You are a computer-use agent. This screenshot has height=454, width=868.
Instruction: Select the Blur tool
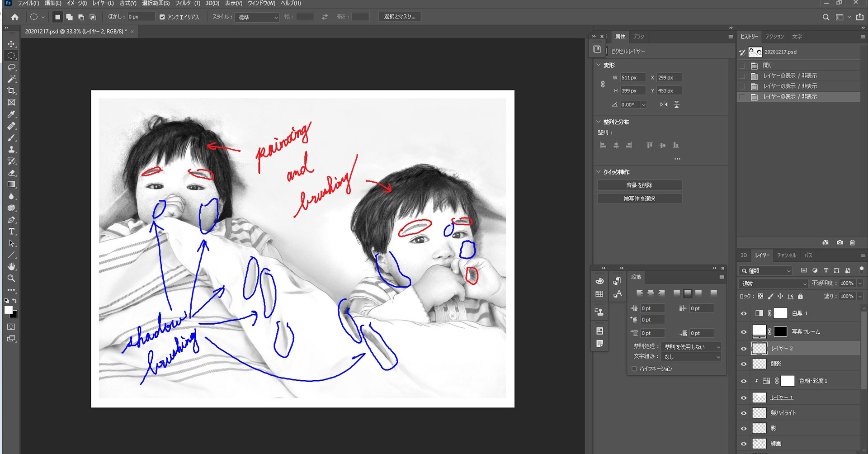[11, 196]
